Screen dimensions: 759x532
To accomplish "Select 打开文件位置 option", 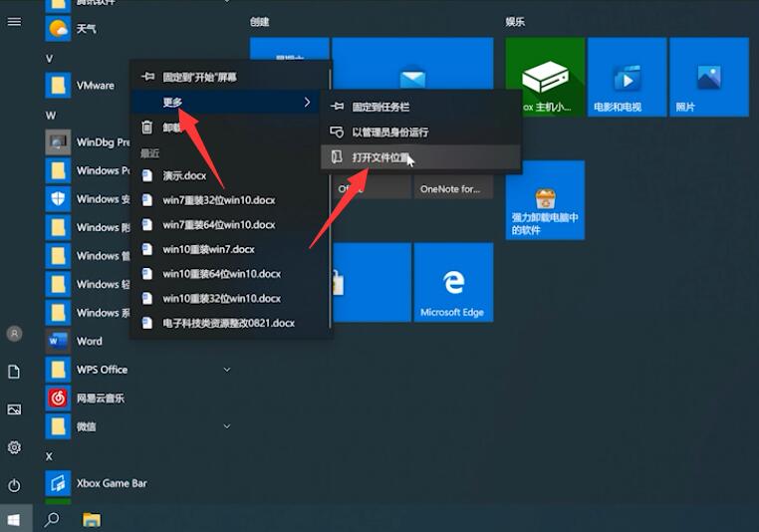I will pyautogui.click(x=421, y=157).
